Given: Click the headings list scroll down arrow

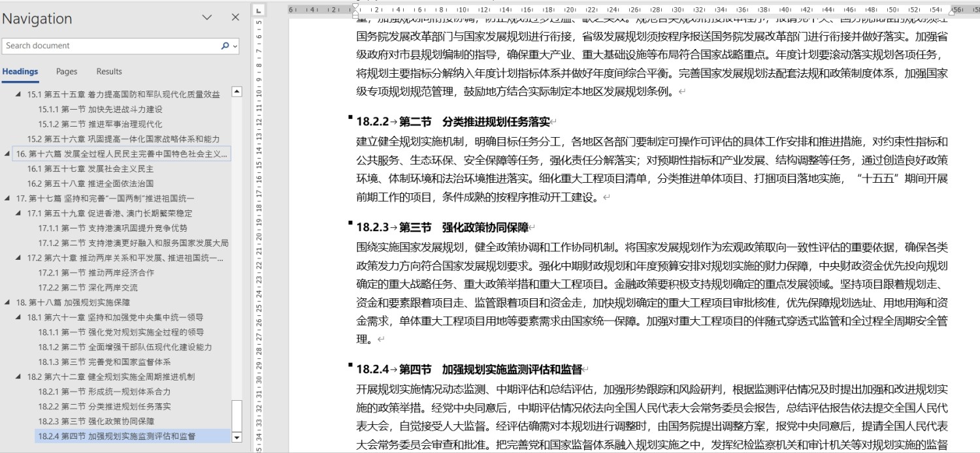Looking at the screenshot, I should (x=237, y=437).
